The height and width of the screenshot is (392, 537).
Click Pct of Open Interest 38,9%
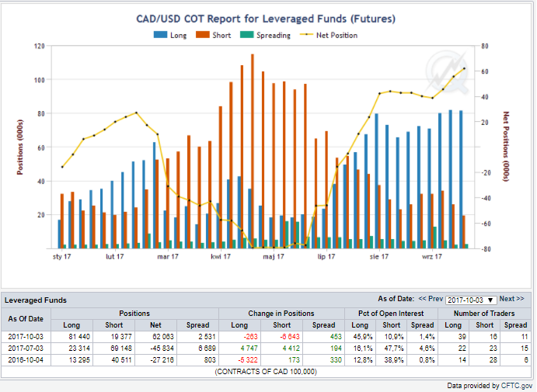[394, 360]
